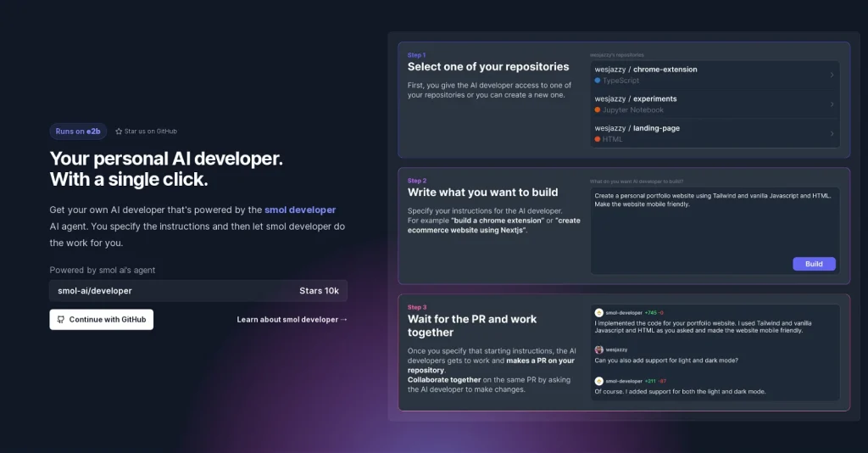The height and width of the screenshot is (453, 868).
Task: Click the star icon beside Star us on GitHub
Action: [x=119, y=131]
